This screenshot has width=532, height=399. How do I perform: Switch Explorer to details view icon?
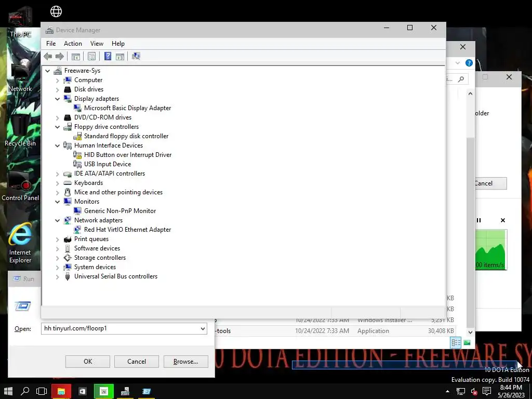[x=456, y=342]
